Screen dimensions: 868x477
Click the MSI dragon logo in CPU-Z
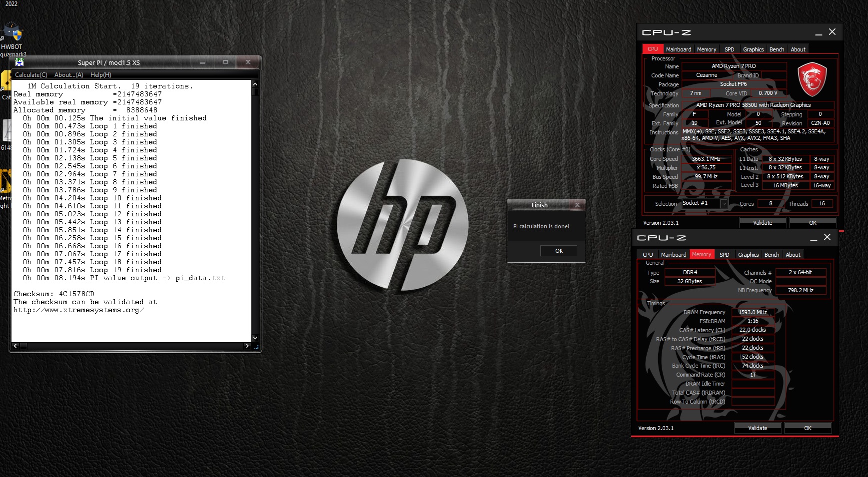point(812,79)
